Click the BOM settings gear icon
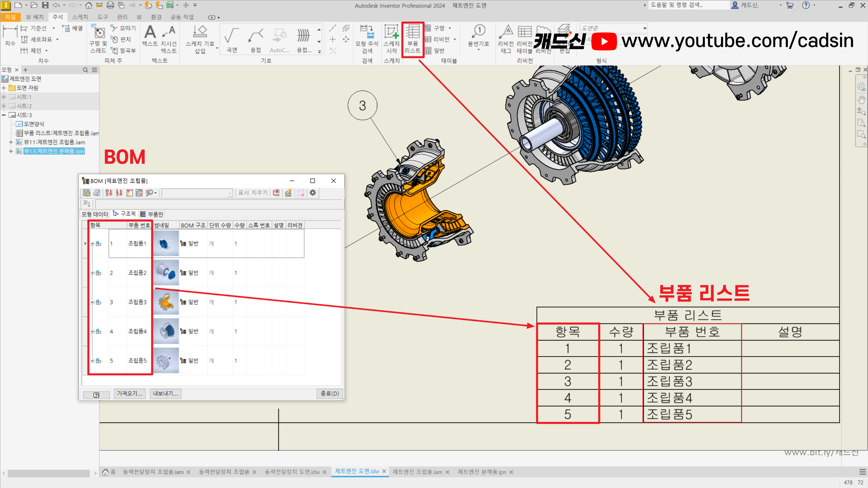 [x=313, y=193]
